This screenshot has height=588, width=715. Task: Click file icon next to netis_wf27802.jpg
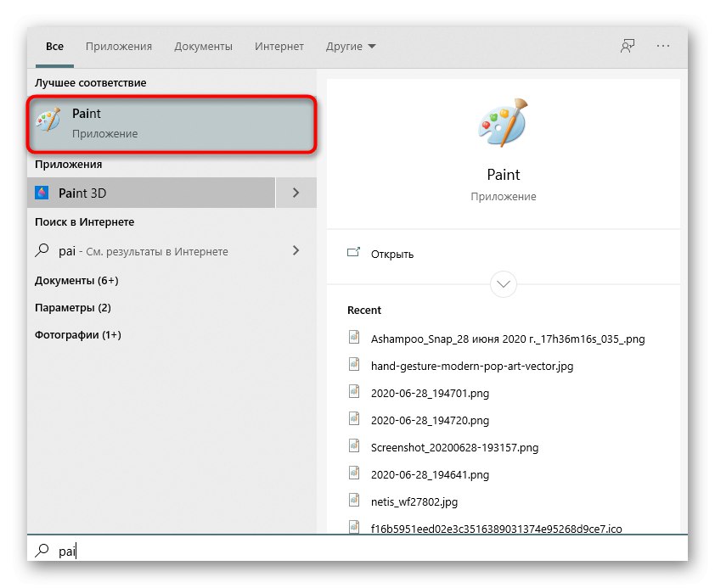point(355,501)
